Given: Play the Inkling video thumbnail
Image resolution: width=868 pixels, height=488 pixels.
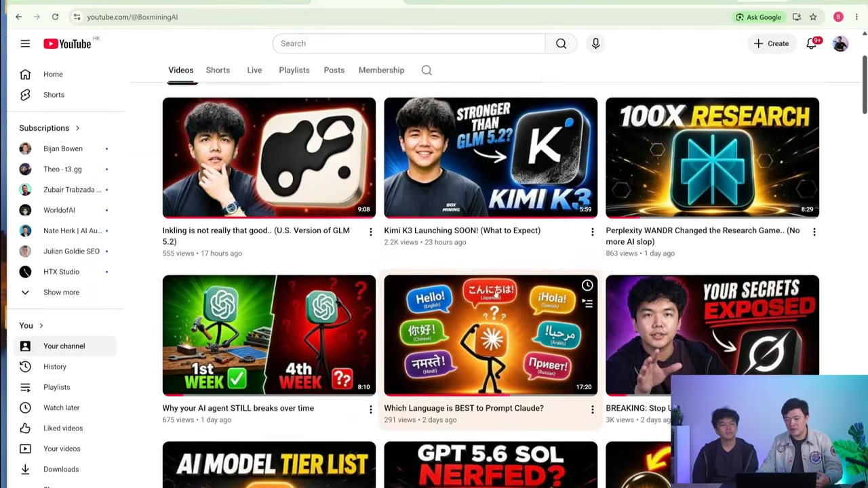Looking at the screenshot, I should click(269, 157).
